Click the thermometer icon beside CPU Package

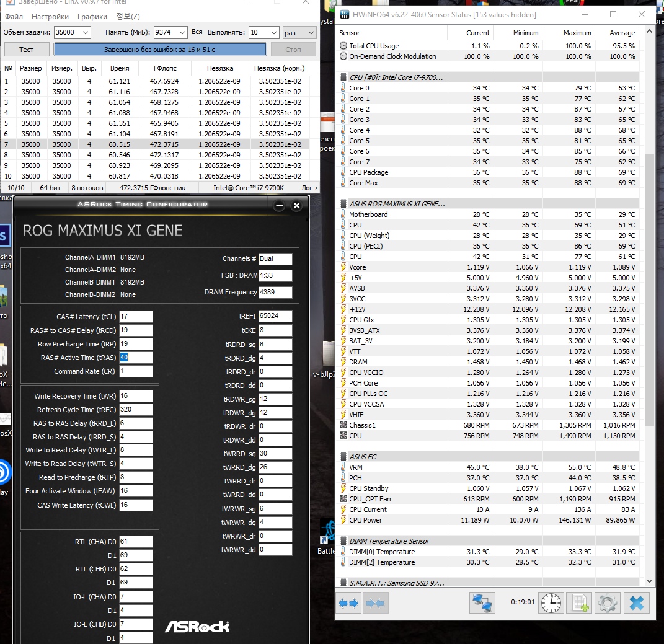(343, 172)
